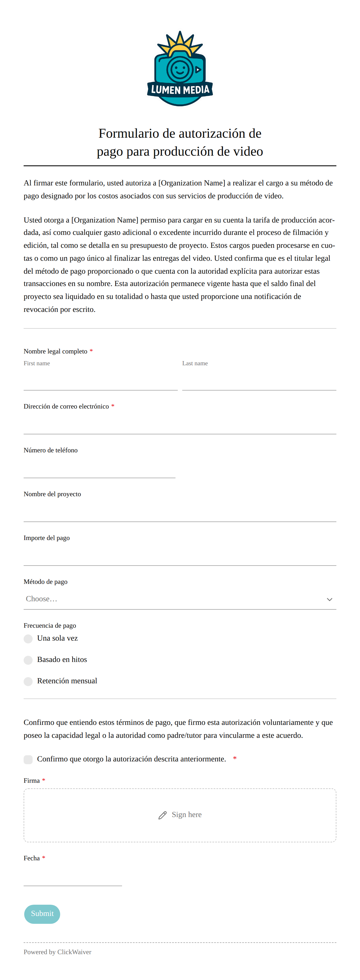Focus the Last name input field
360x980 pixels.
(259, 380)
